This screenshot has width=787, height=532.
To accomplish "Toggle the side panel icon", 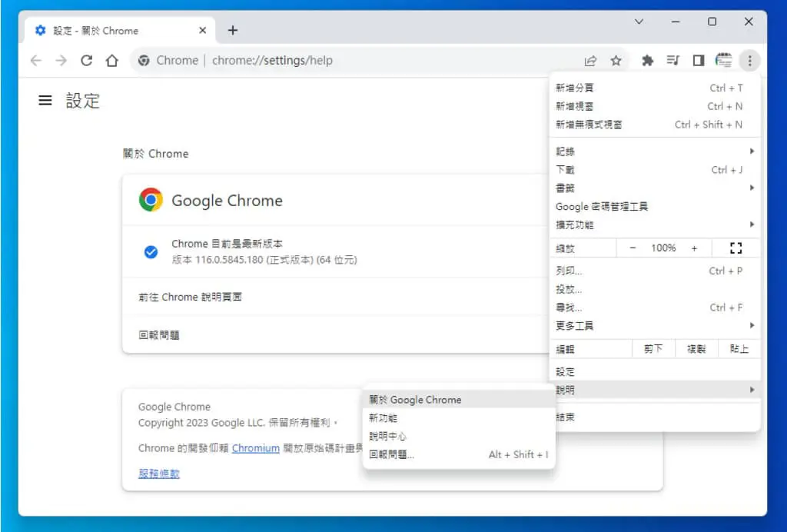I will tap(698, 61).
